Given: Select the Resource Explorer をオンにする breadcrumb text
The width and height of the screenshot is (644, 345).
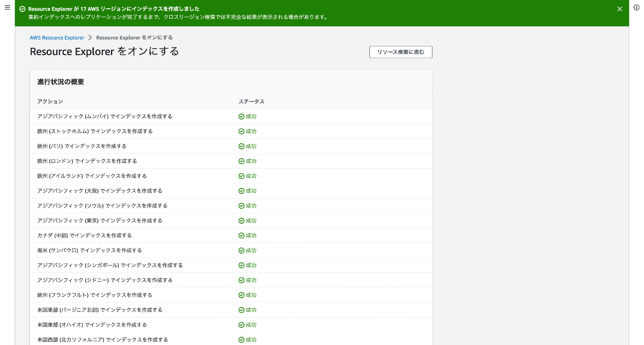Looking at the screenshot, I should [x=134, y=38].
